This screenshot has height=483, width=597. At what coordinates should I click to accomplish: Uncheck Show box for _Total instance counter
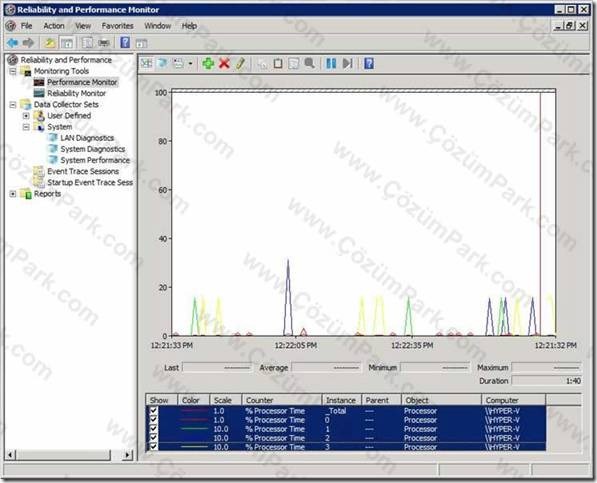pos(153,411)
